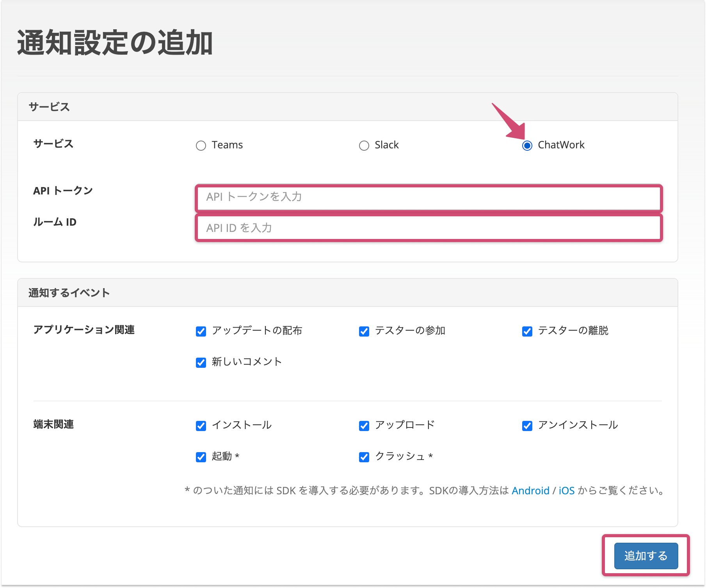Click the ルーム ID input field
This screenshot has width=706, height=588.
click(x=428, y=228)
